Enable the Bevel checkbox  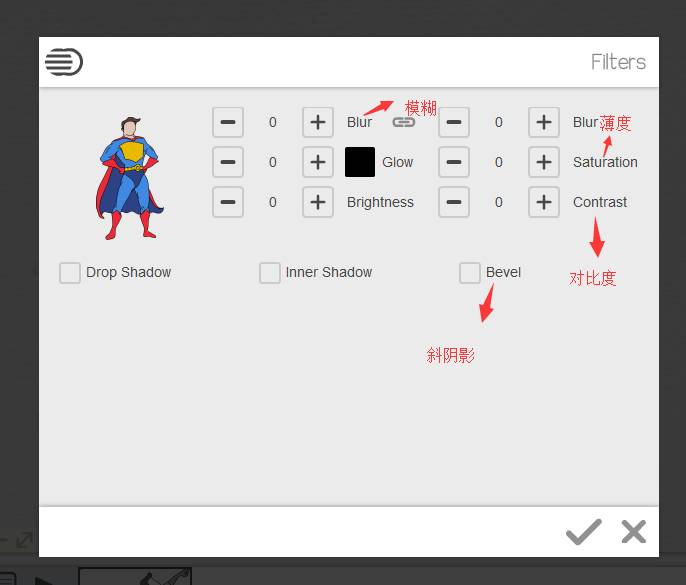(x=469, y=273)
